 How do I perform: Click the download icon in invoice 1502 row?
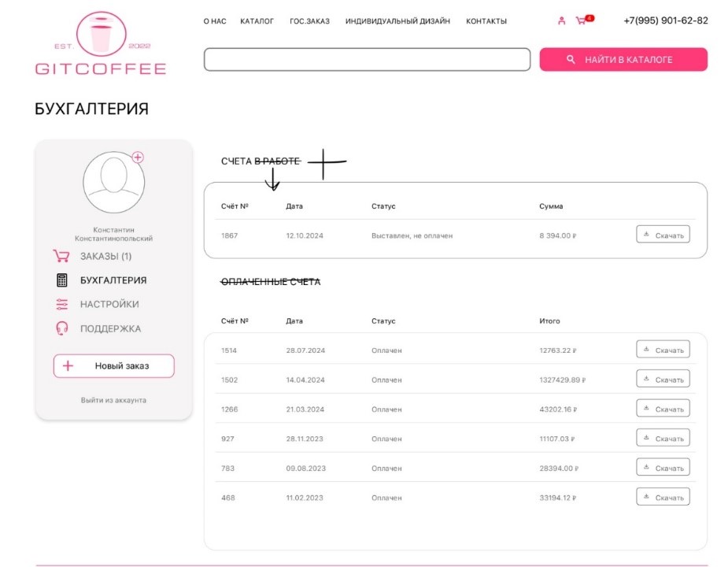646,378
